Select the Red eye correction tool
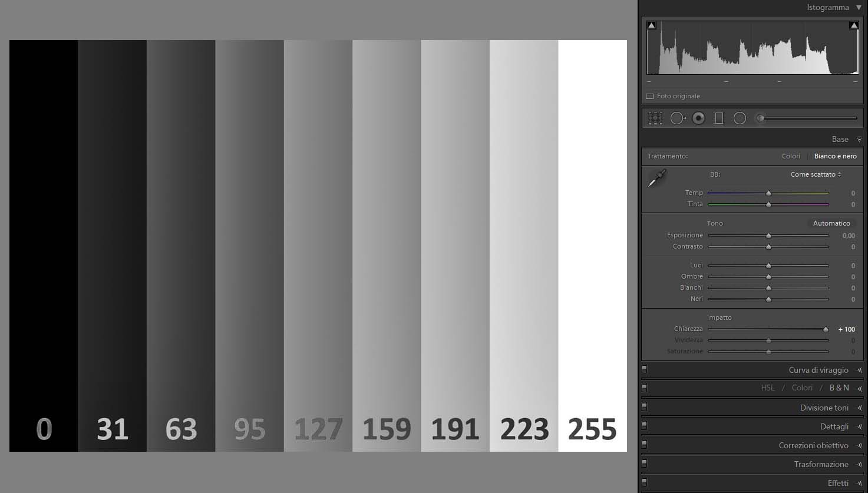The height and width of the screenshot is (493, 868). 698,118
